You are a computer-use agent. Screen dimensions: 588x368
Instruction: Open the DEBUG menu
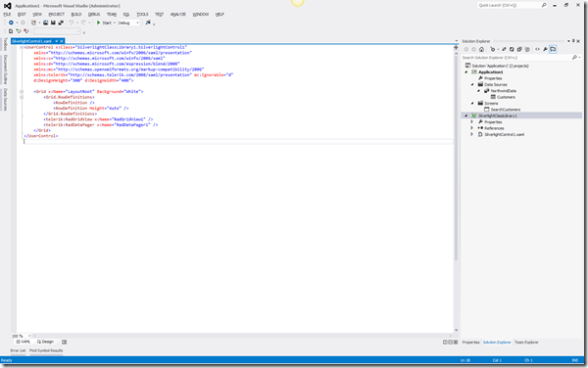[x=94, y=15]
